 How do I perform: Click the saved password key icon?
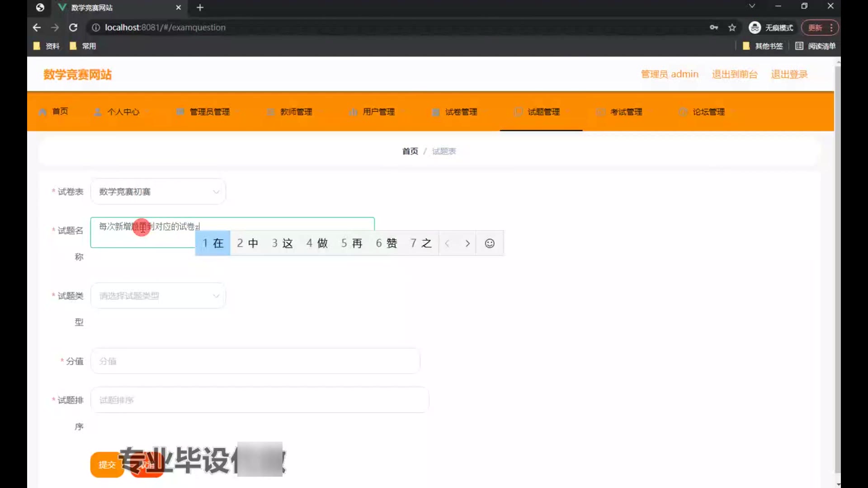[714, 28]
